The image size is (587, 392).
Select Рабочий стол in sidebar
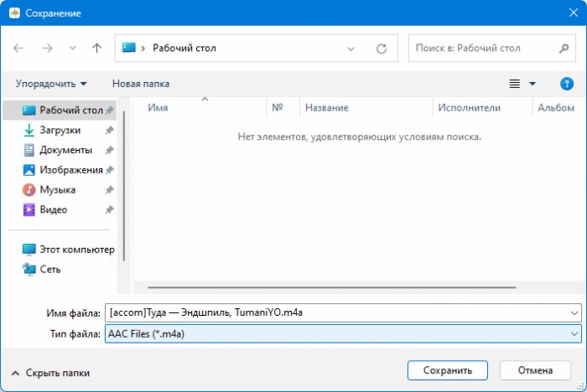click(60, 111)
